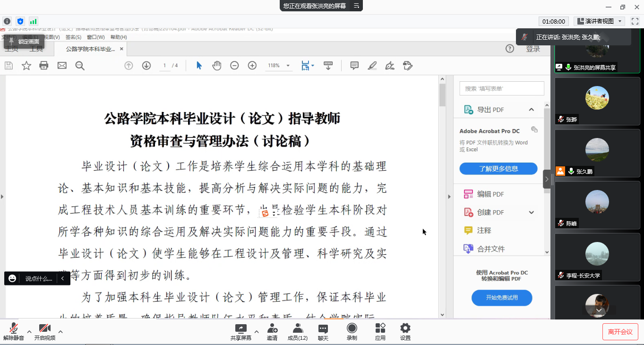Click the 了解更多信息 button
Viewport: 644px width, 345px height.
point(498,169)
